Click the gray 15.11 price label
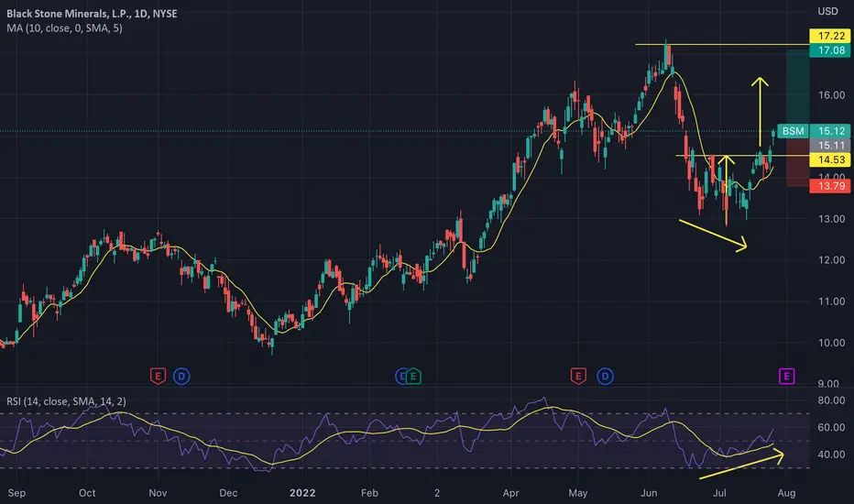854x504 pixels. point(830,146)
